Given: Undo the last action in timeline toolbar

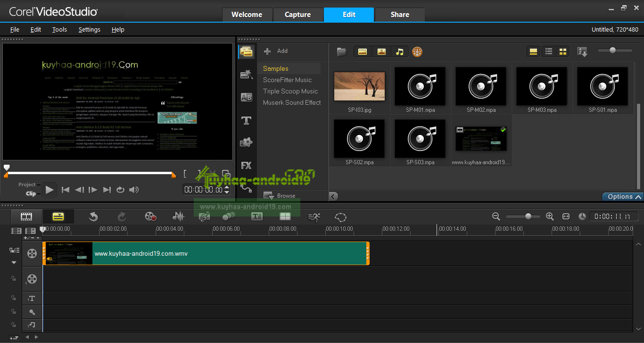Looking at the screenshot, I should [x=93, y=217].
